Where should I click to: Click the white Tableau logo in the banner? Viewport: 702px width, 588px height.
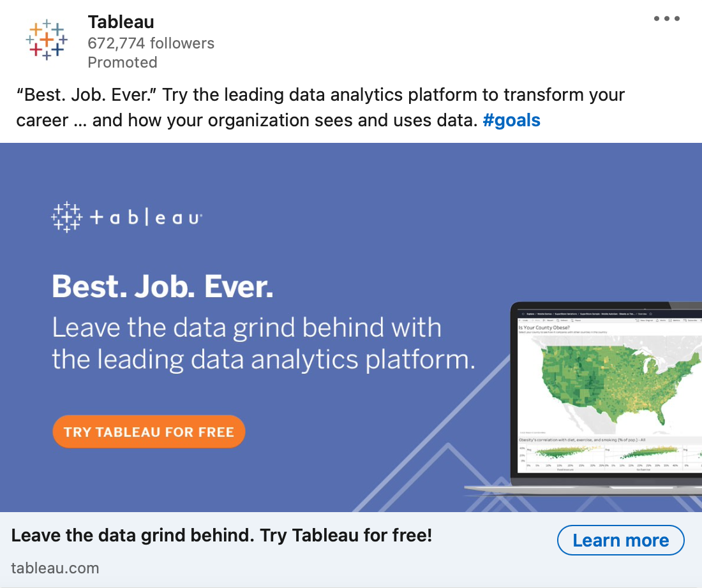coord(67,217)
